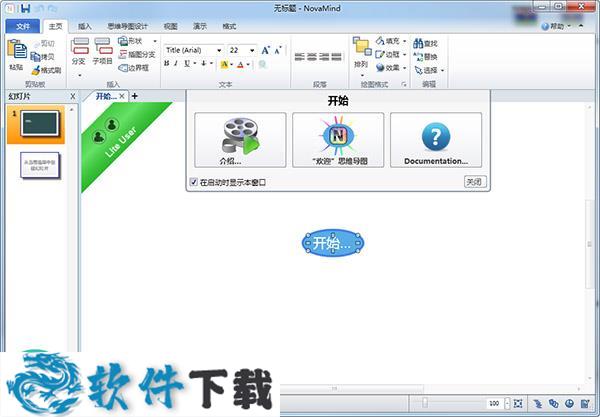Apply the red font color

point(240,64)
